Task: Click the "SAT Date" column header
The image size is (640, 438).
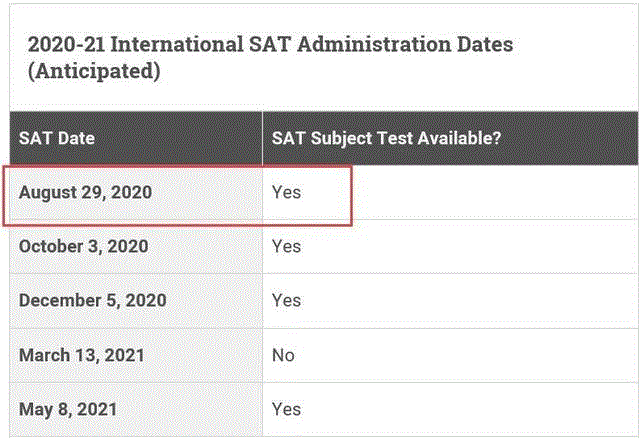Action: tap(57, 138)
